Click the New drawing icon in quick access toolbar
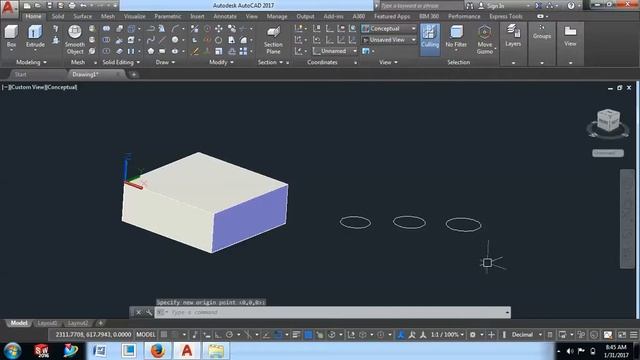 point(27,6)
